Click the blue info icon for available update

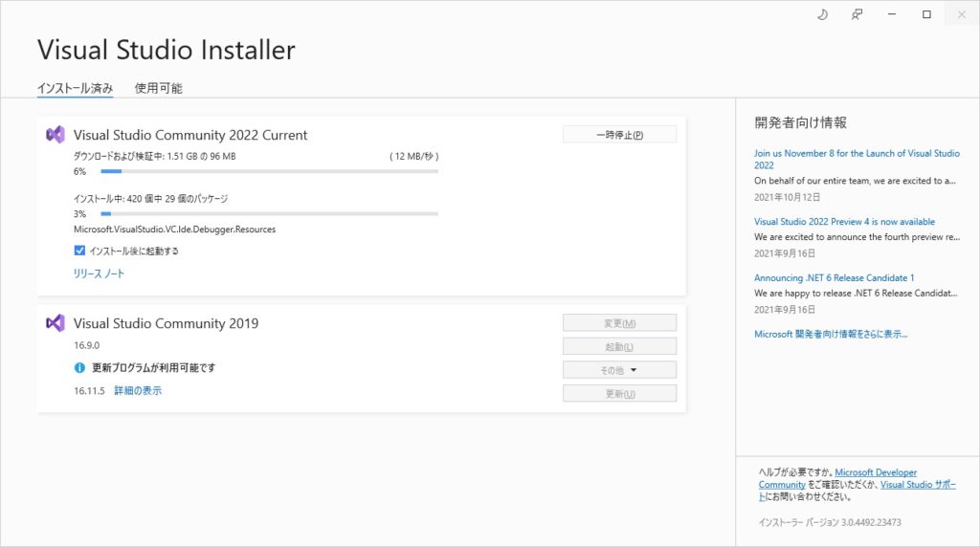click(x=79, y=368)
